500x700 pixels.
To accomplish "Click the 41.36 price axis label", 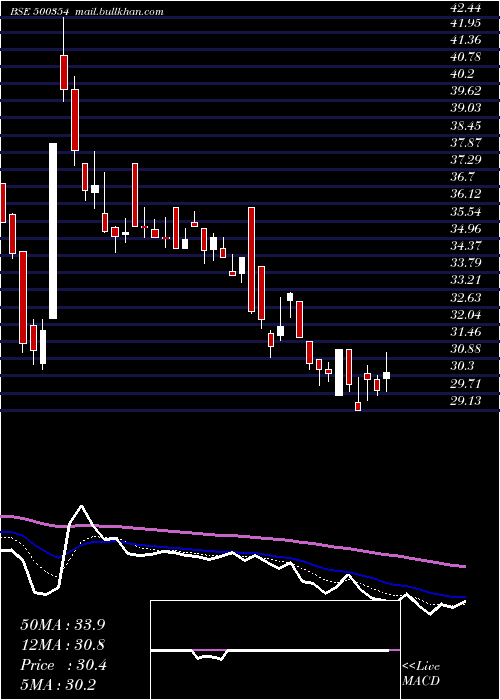I will tap(466, 40).
